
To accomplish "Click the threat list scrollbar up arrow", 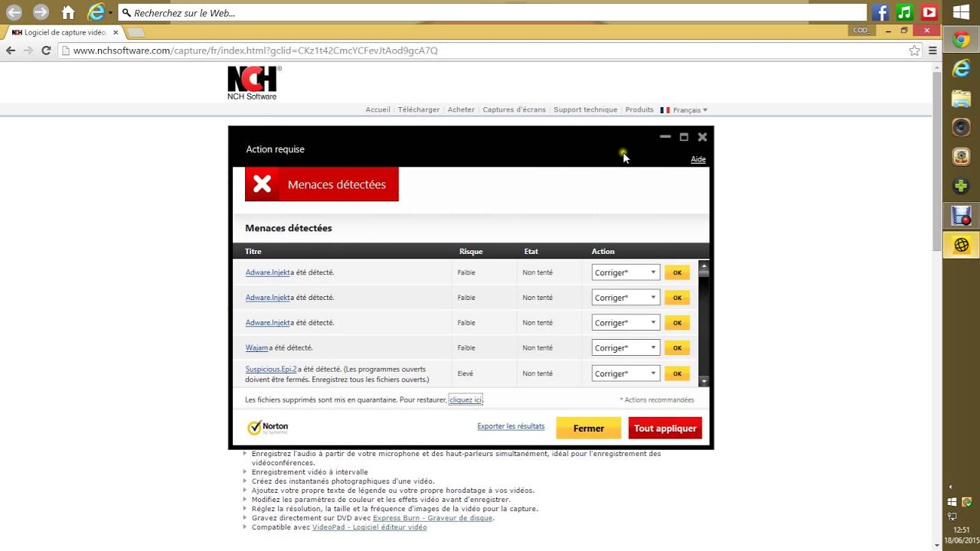I will click(704, 265).
